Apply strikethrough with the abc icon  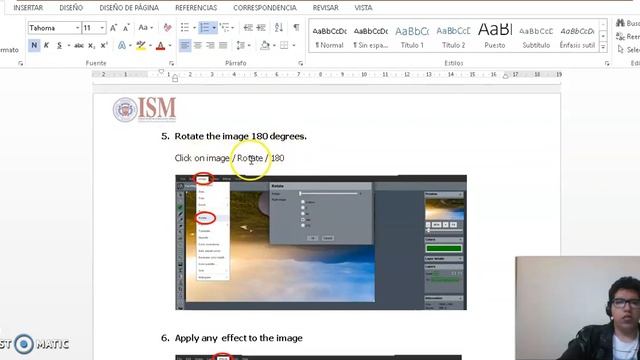(79, 45)
